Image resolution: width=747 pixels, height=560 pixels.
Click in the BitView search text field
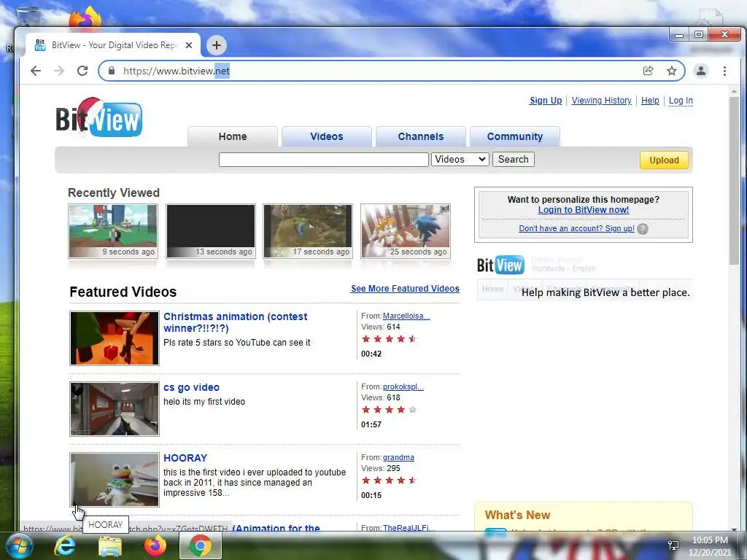323,160
